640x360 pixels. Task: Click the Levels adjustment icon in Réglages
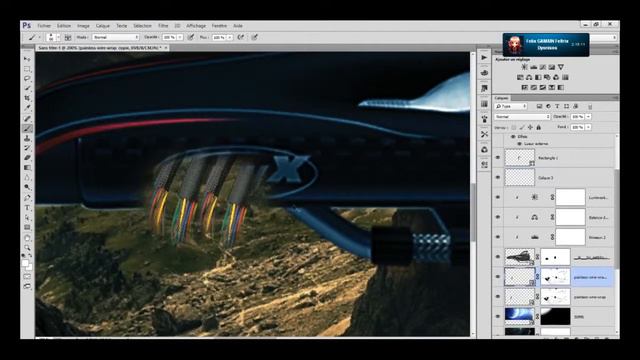point(533,67)
